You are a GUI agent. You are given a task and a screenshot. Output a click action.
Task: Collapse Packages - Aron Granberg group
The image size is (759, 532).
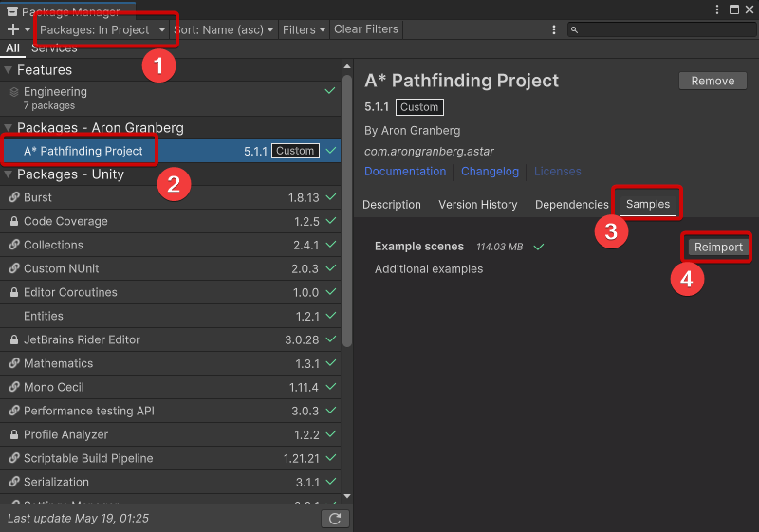[x=8, y=128]
